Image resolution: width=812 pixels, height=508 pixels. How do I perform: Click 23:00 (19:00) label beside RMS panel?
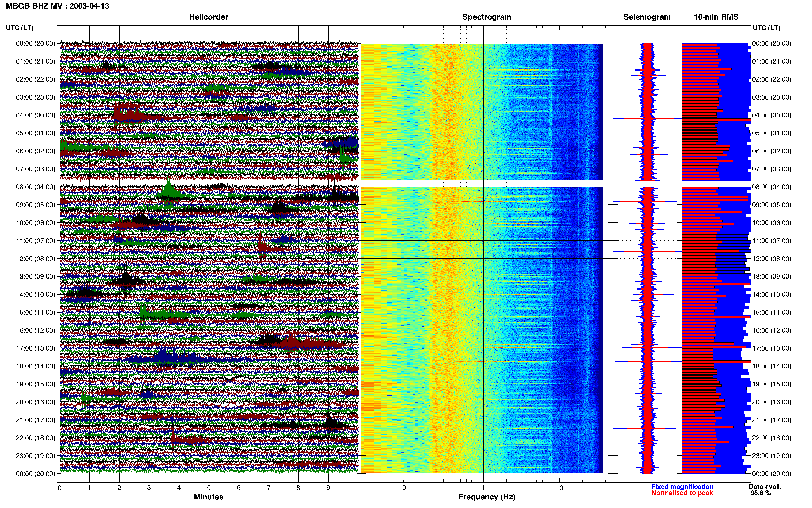tap(772, 456)
